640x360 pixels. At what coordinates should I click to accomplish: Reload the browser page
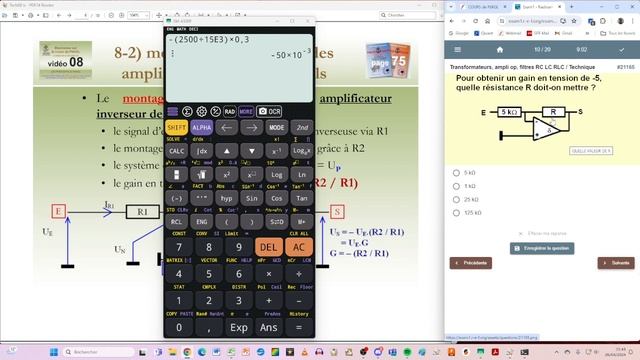click(476, 21)
